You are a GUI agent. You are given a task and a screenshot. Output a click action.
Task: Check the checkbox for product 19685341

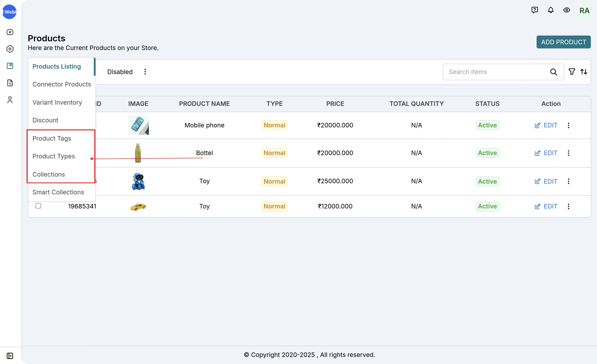[38, 206]
